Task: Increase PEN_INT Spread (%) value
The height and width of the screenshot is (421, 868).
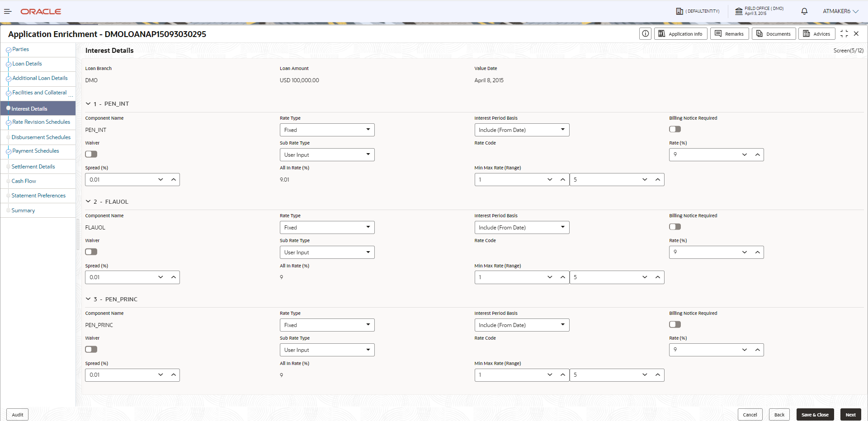Action: [x=174, y=179]
